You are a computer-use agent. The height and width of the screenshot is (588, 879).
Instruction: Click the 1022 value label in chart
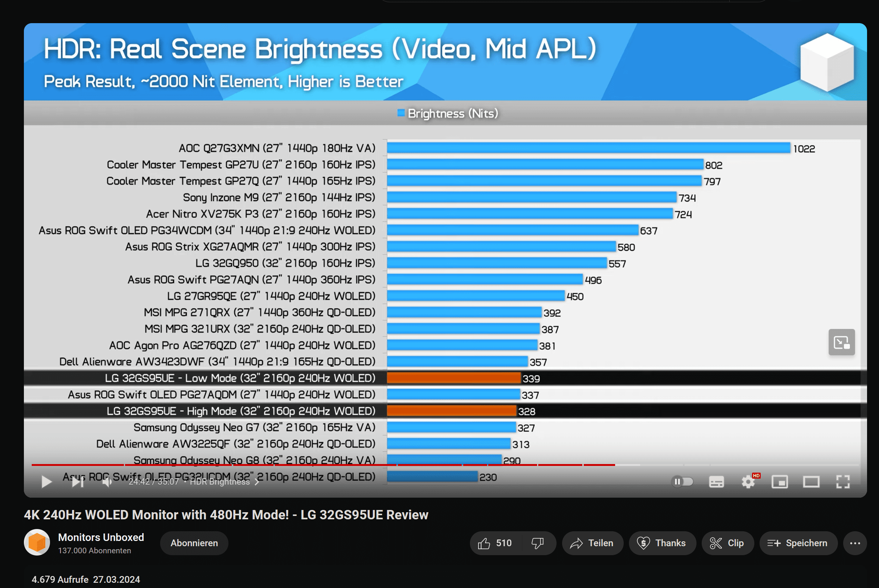804,149
